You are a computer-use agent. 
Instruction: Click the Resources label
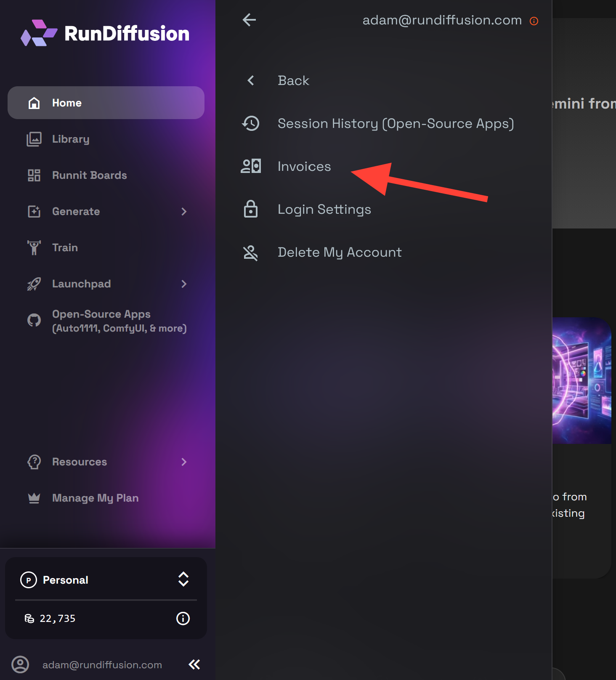[80, 462]
